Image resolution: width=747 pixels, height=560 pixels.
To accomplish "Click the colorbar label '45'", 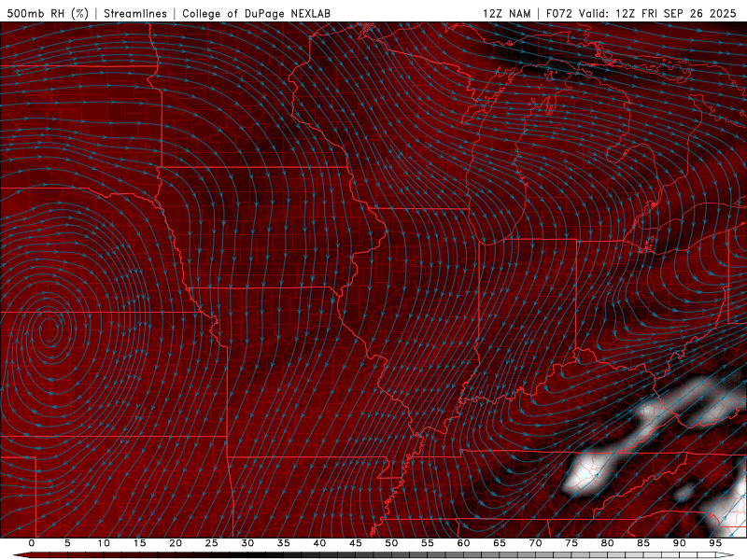I will tap(356, 543).
